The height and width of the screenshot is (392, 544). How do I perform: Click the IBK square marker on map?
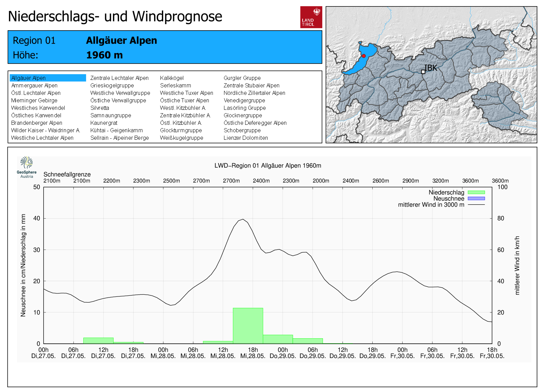coord(423,72)
